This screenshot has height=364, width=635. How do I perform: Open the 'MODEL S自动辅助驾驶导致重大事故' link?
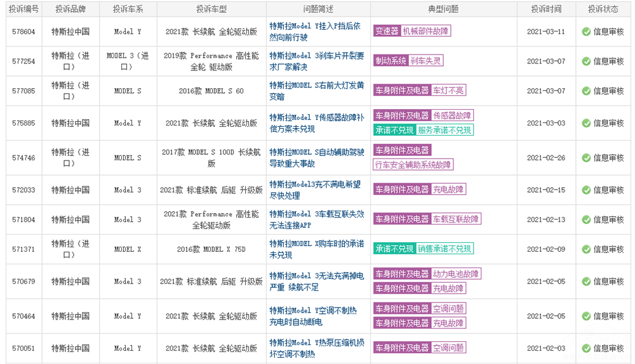click(x=316, y=158)
